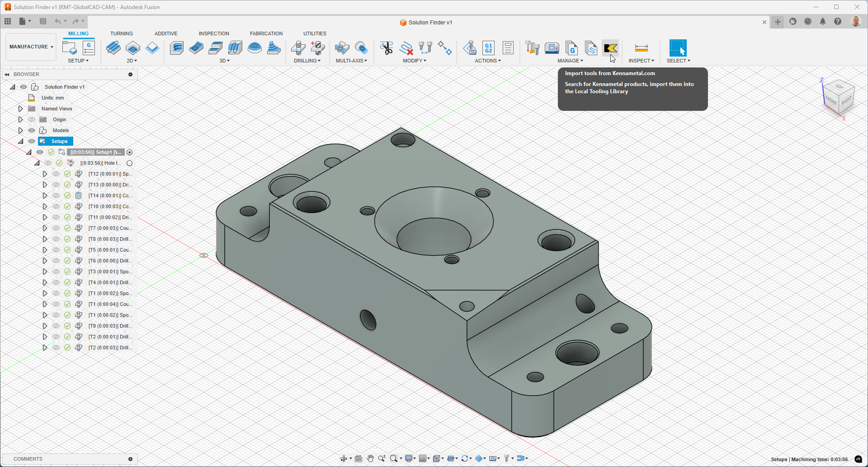This screenshot has width=868, height=467.
Task: Open the MANUFACTURE workspace dropdown
Action: click(x=31, y=47)
